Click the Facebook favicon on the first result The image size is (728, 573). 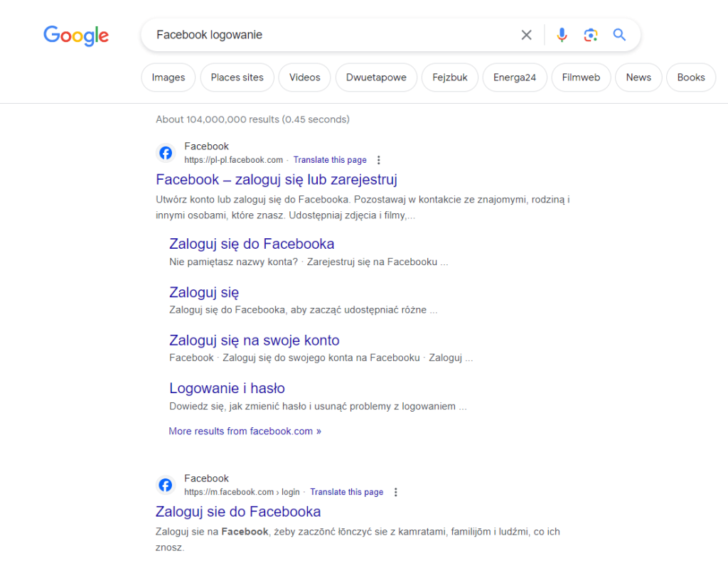165,152
